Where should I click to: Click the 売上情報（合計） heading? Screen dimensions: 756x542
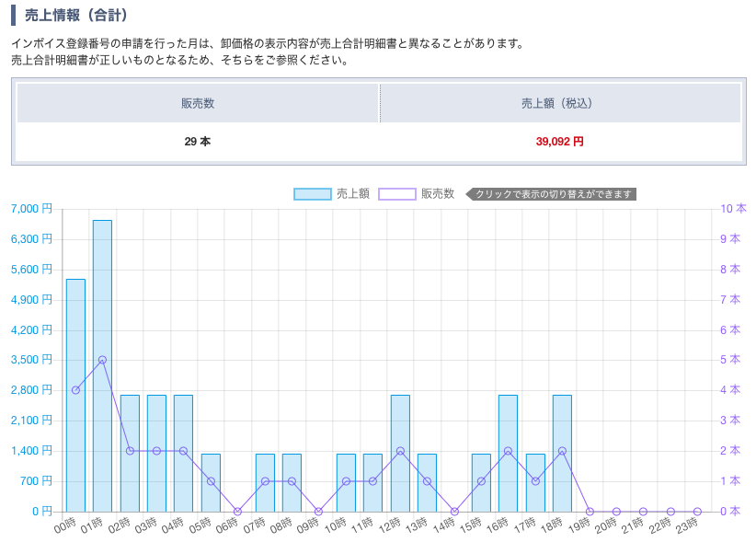point(76,15)
